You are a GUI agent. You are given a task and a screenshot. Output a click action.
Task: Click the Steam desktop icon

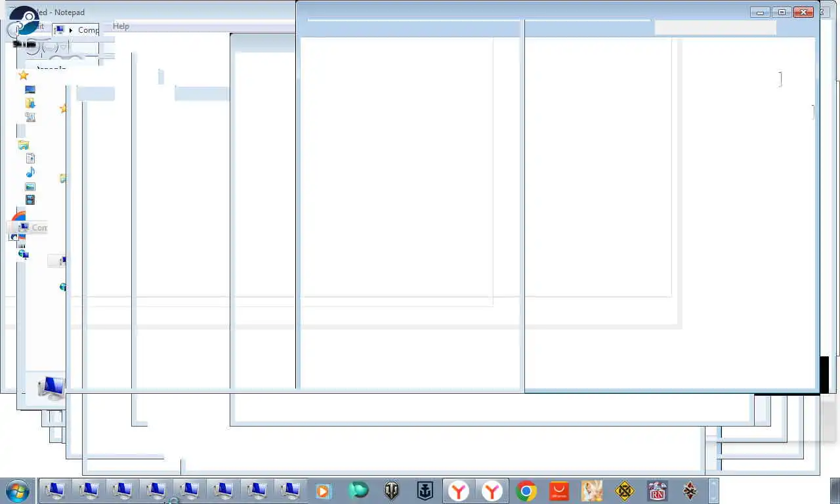click(x=24, y=20)
